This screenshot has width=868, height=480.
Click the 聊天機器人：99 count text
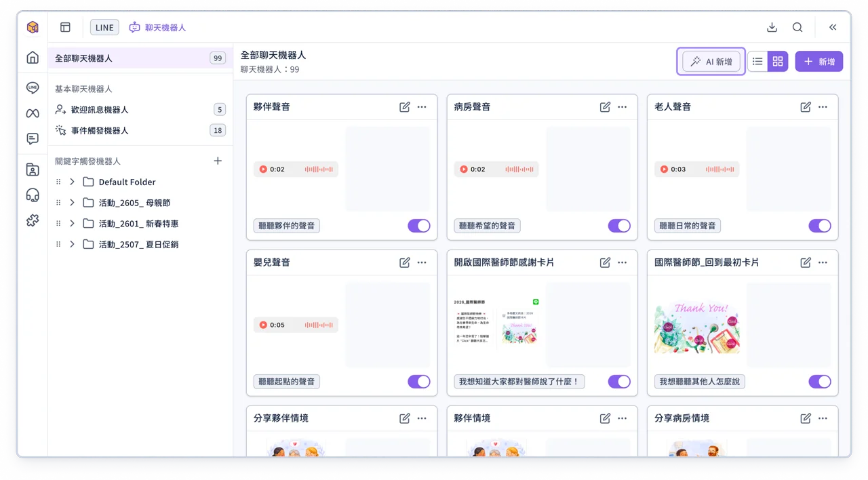[270, 69]
